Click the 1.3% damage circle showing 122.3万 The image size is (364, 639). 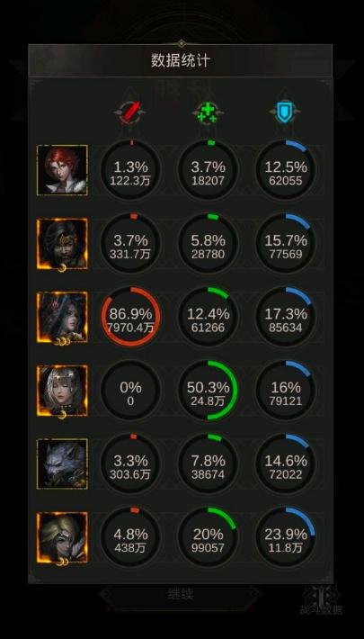(x=130, y=169)
